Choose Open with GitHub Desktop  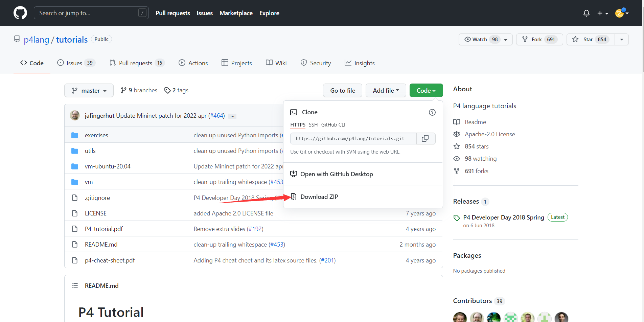click(x=332, y=174)
